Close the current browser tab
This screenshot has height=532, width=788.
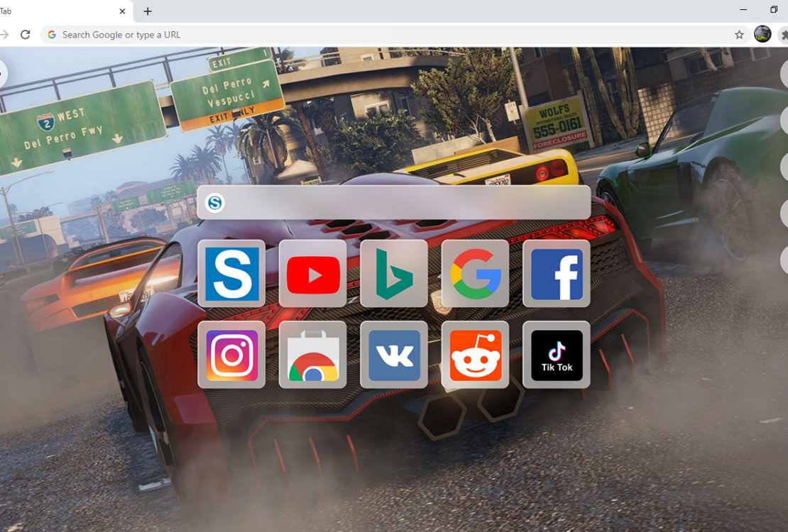click(122, 11)
